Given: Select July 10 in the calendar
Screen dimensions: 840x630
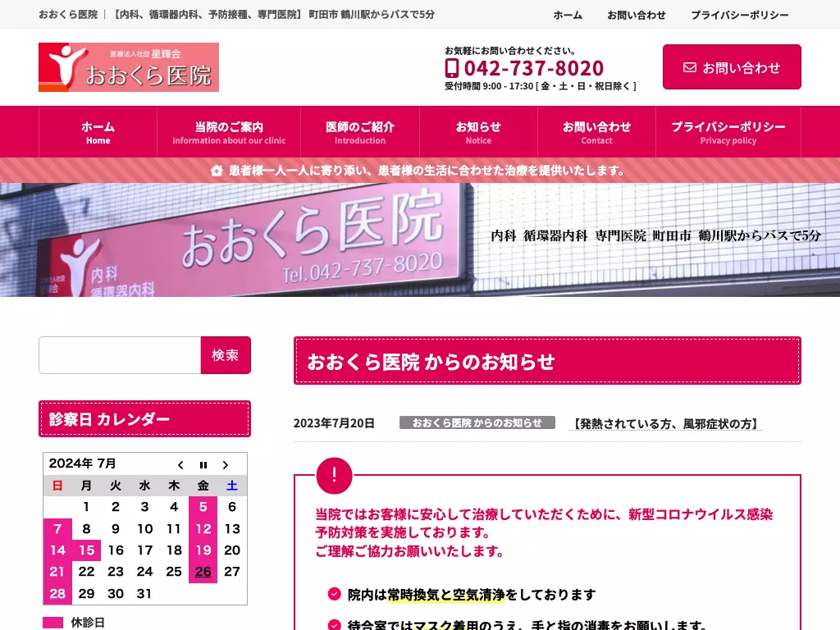Looking at the screenshot, I should tap(144, 529).
